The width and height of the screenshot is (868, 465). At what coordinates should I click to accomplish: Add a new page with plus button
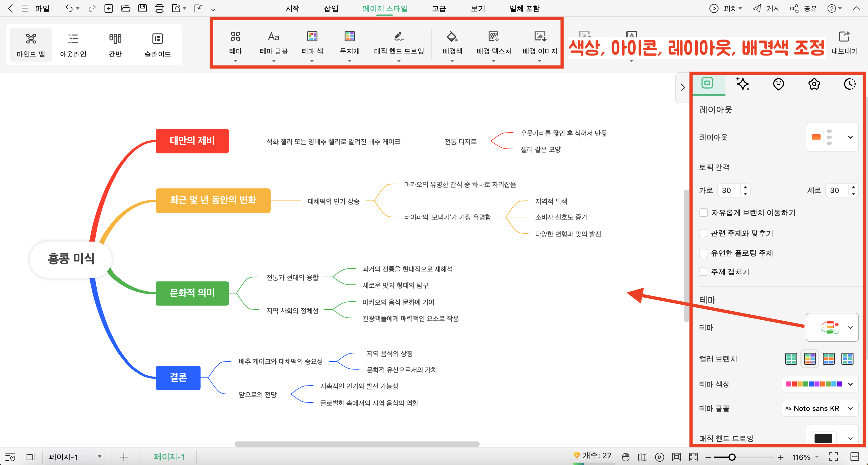[x=124, y=457]
